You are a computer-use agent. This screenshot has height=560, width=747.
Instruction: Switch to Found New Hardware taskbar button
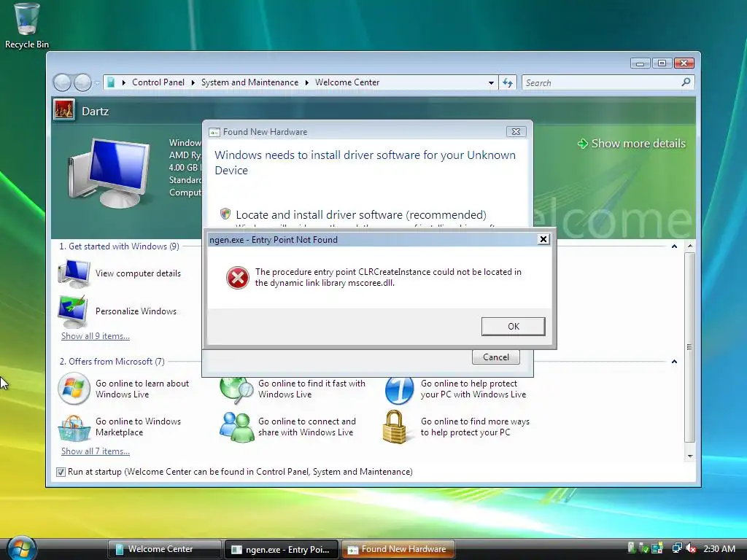398,549
